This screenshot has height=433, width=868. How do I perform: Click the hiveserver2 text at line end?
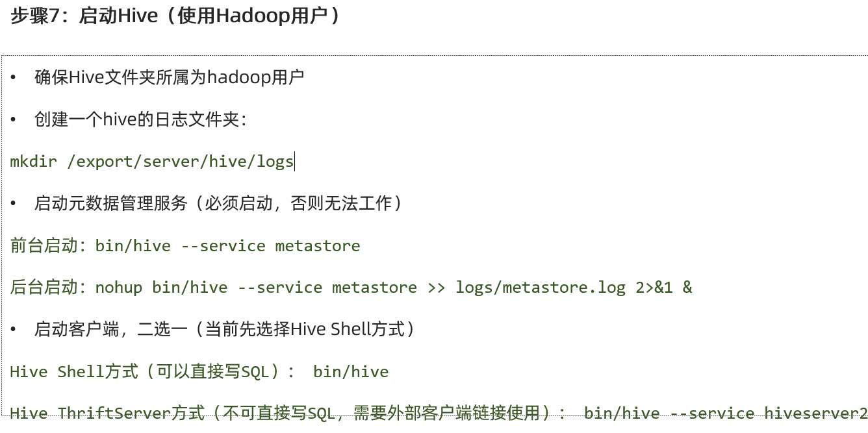(816, 414)
